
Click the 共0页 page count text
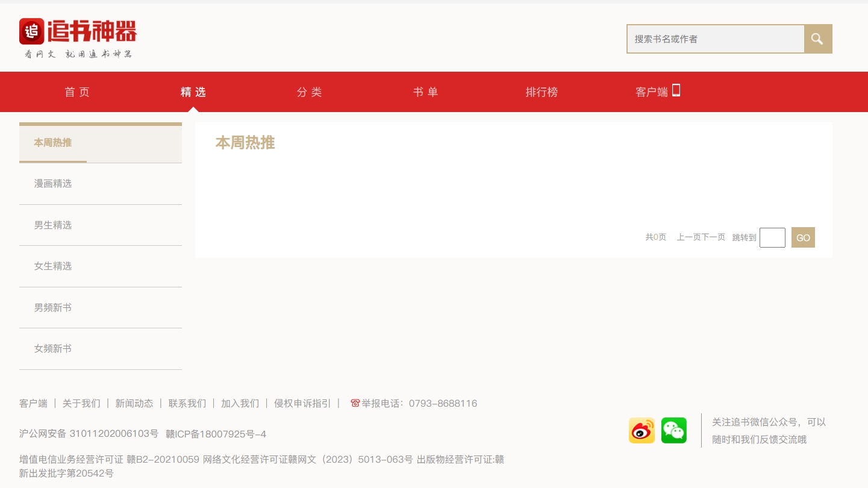click(x=656, y=237)
